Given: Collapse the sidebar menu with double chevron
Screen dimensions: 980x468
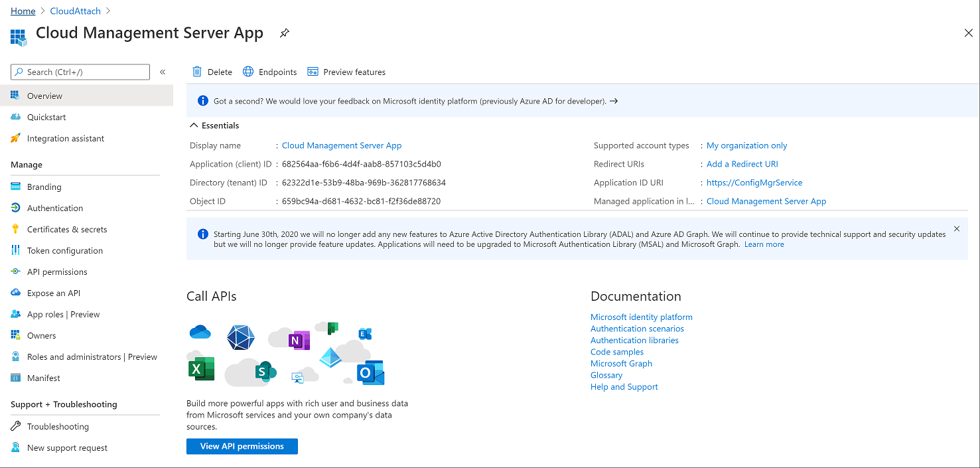Looking at the screenshot, I should click(163, 72).
